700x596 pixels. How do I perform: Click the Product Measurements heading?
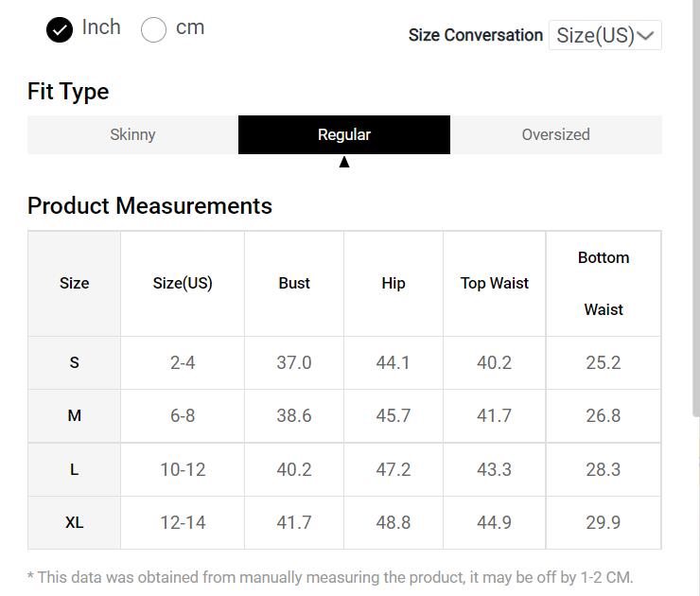click(149, 206)
